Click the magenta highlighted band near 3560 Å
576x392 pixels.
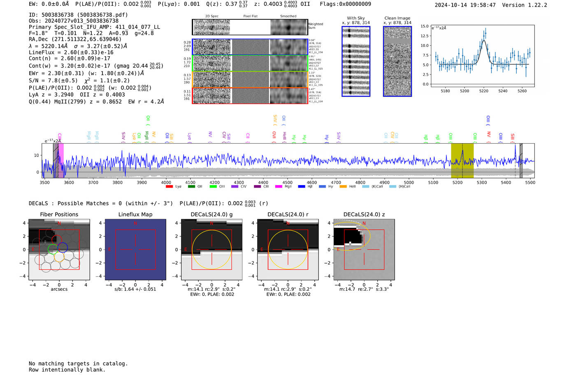(60, 160)
